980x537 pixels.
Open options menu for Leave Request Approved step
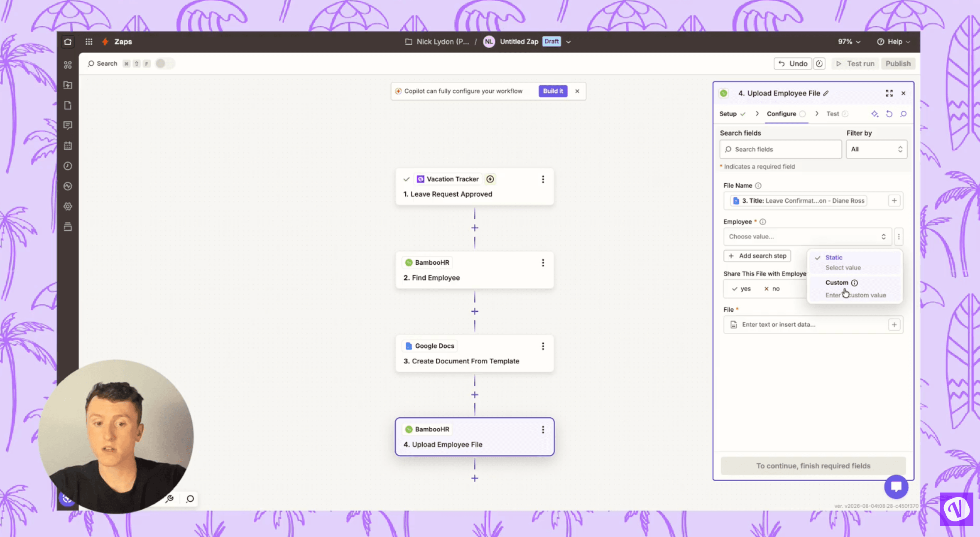pos(543,179)
